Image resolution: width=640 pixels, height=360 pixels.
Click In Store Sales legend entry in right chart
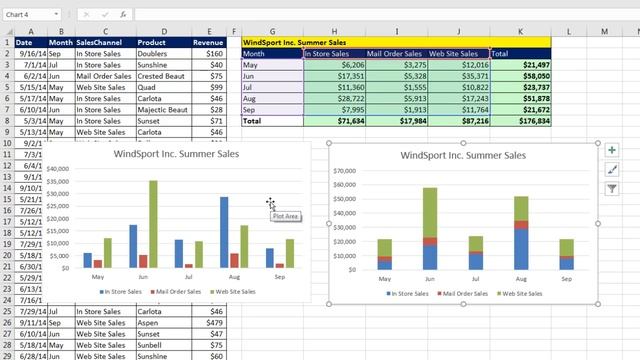[407, 293]
